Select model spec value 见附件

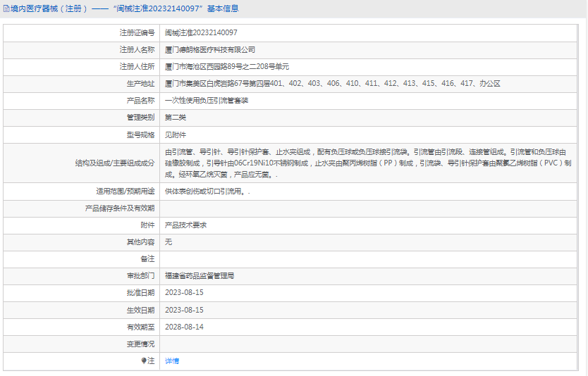tap(176, 134)
